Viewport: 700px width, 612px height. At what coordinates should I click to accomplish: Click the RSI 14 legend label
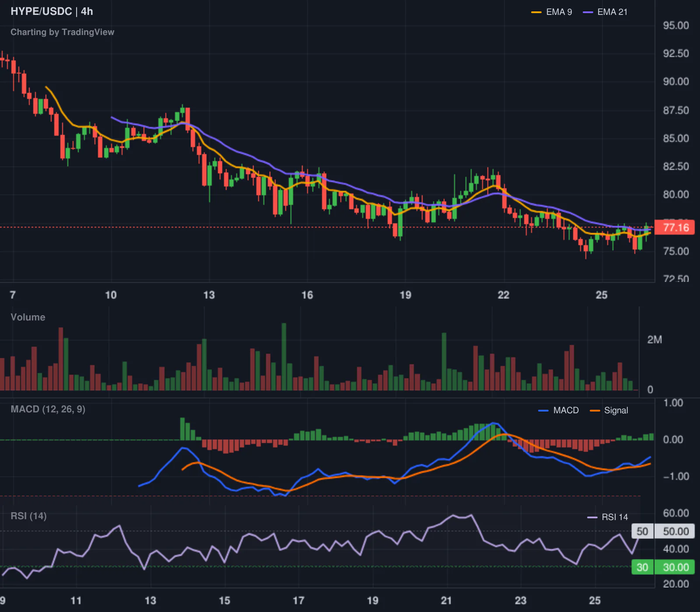tap(615, 517)
